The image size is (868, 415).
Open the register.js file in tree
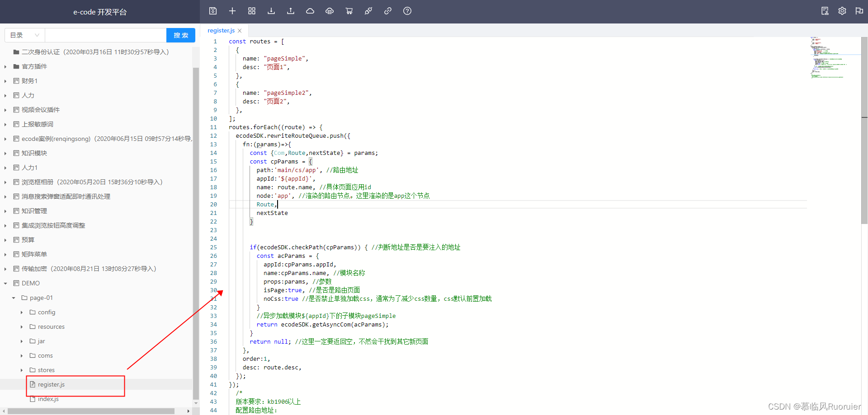tap(51, 384)
